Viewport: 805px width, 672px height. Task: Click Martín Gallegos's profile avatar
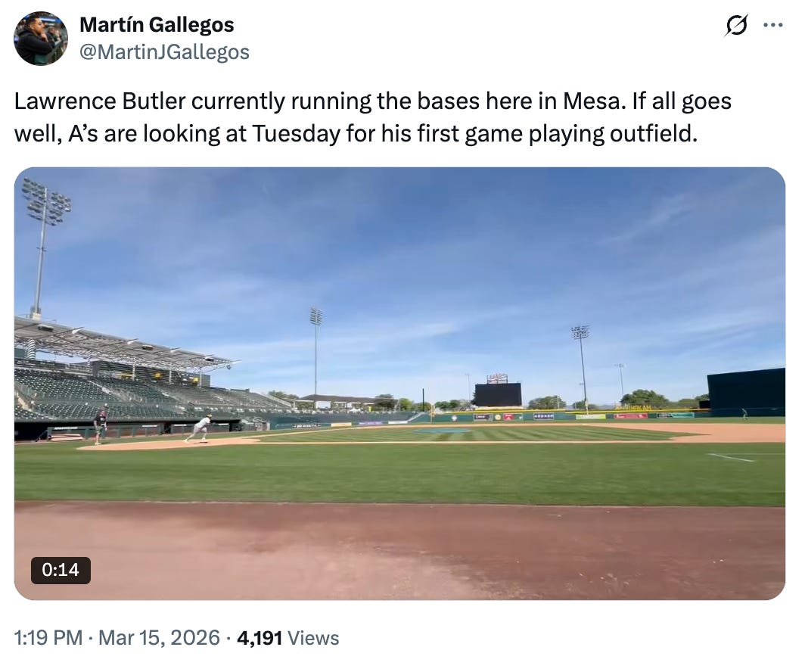(x=41, y=39)
